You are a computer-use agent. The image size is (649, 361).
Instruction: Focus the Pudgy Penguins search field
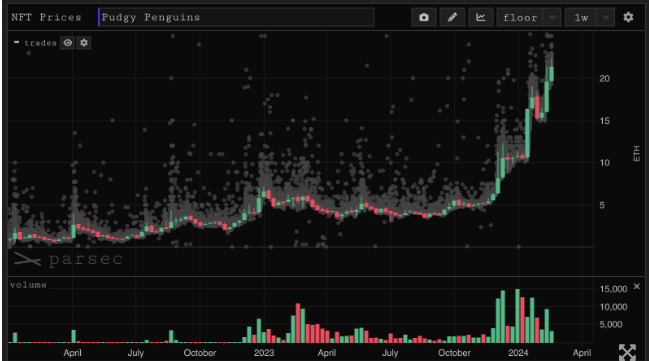click(236, 17)
